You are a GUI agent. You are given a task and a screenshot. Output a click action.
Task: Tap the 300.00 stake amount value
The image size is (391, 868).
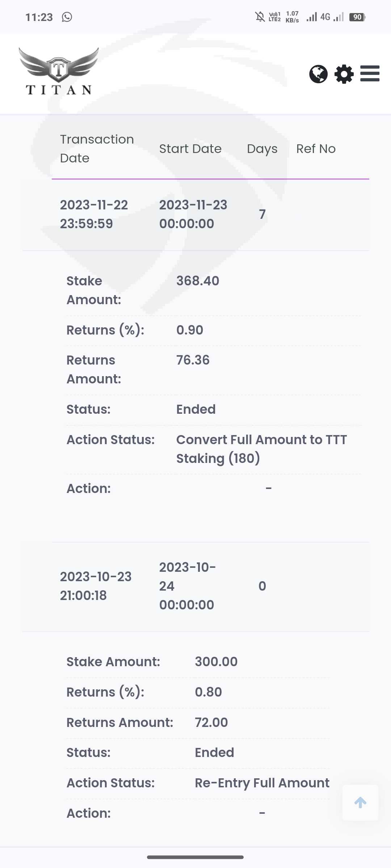[216, 662]
